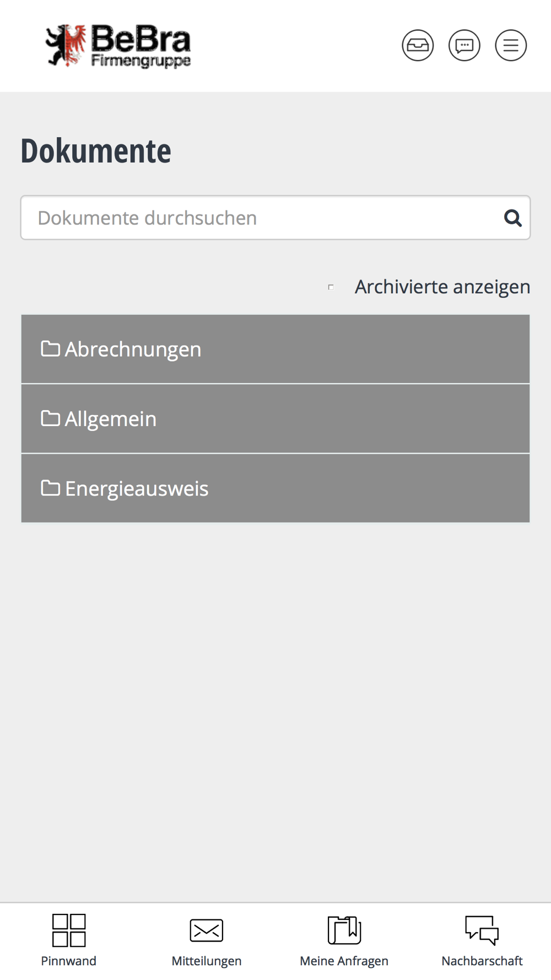The height and width of the screenshot is (980, 551).
Task: Open the chat bubble icon in header
Action: 464,45
